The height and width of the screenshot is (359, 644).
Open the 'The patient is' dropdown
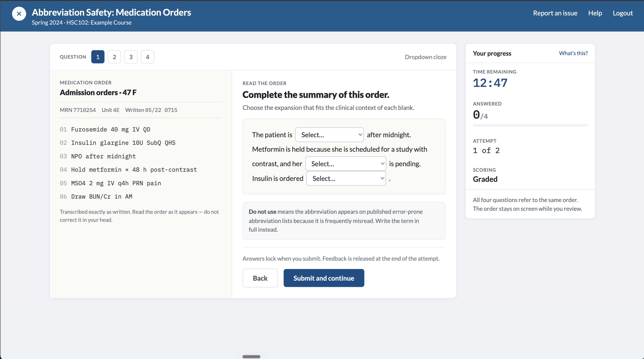click(330, 135)
